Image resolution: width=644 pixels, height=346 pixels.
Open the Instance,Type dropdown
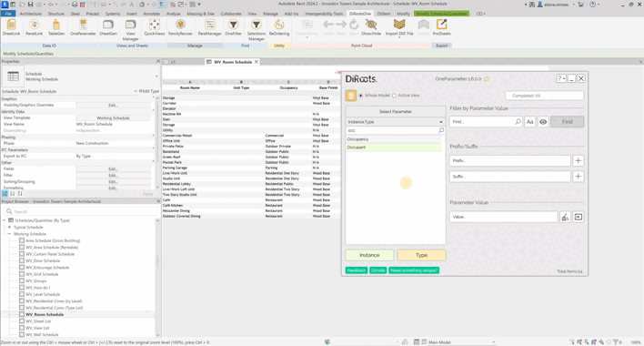coord(395,122)
